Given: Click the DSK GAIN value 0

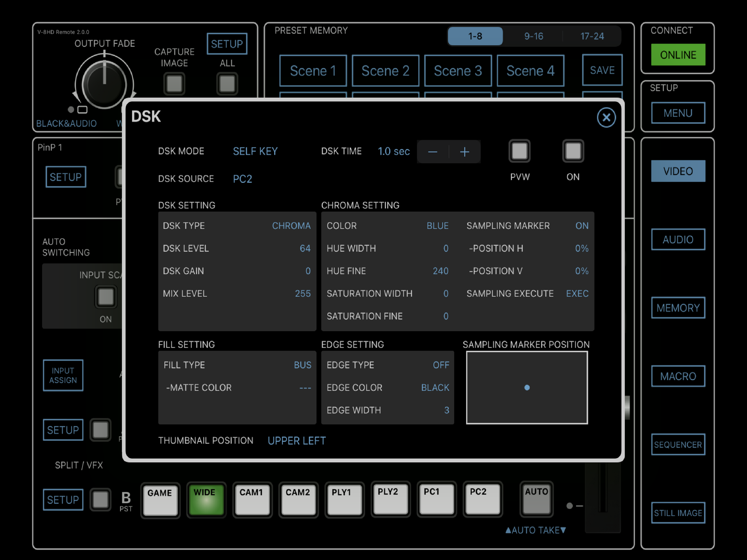Looking at the screenshot, I should [308, 271].
